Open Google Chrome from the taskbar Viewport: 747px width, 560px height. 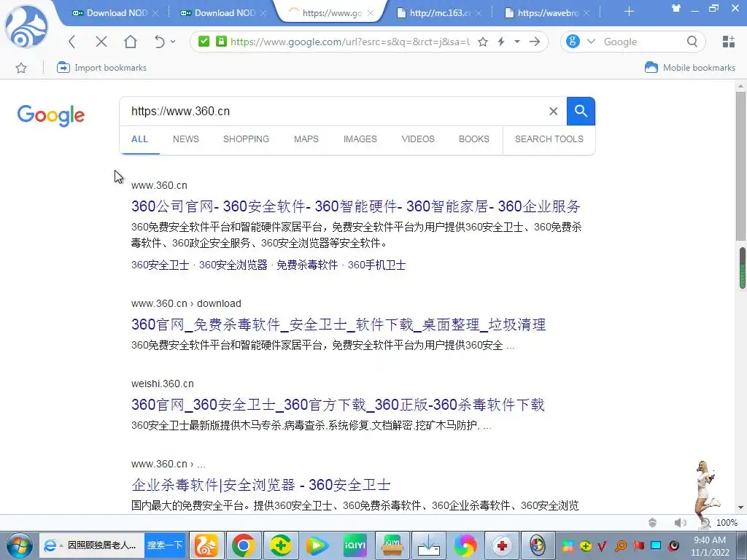(244, 545)
